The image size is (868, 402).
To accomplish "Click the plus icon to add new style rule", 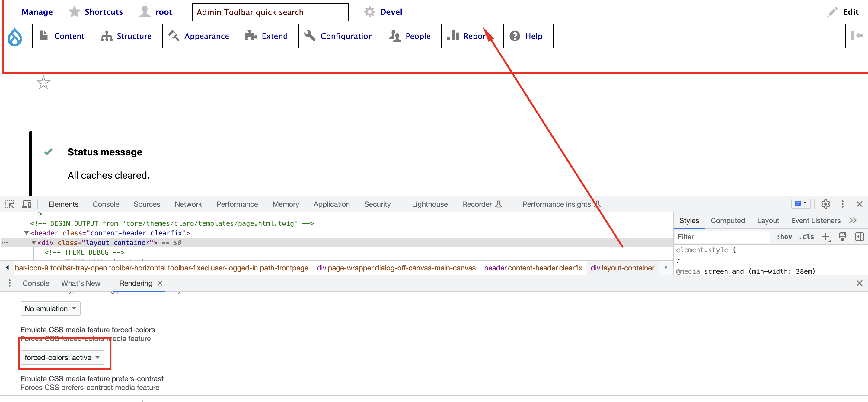I will tap(826, 237).
